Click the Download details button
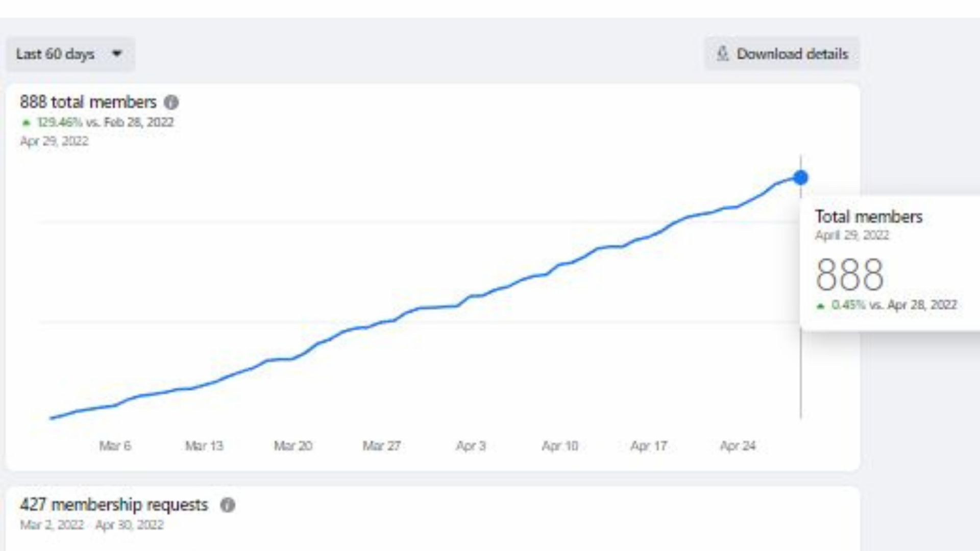This screenshot has height=551, width=980. pos(782,54)
